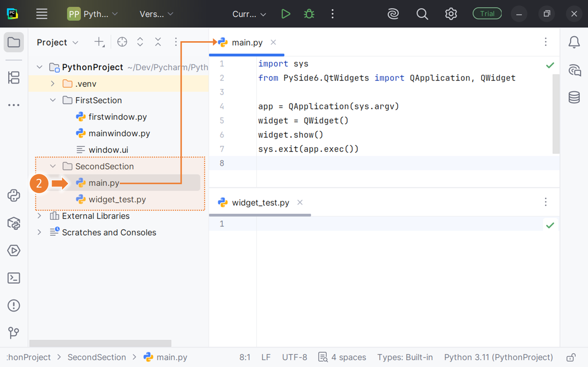
Task: Open IDE settings gear
Action: 451,14
